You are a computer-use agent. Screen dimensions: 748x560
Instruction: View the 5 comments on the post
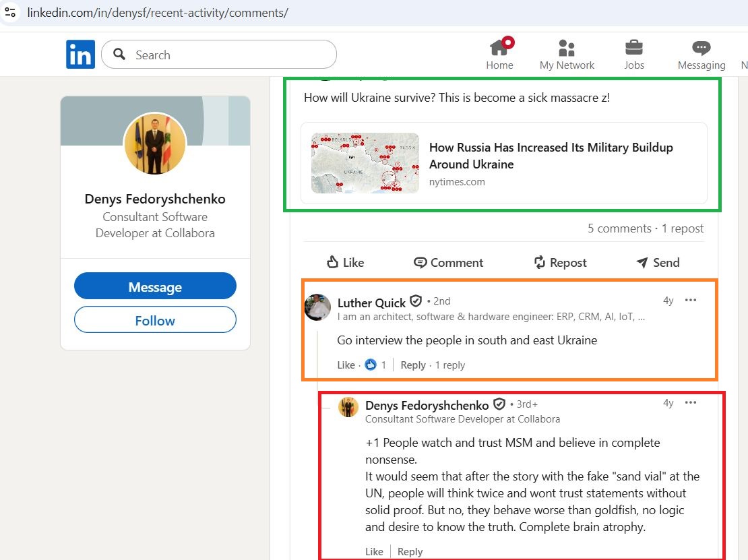[619, 228]
